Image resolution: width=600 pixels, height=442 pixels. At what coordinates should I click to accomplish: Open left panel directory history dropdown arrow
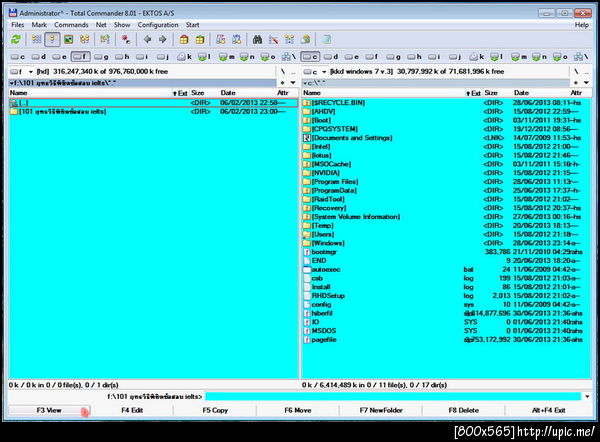[x=293, y=83]
